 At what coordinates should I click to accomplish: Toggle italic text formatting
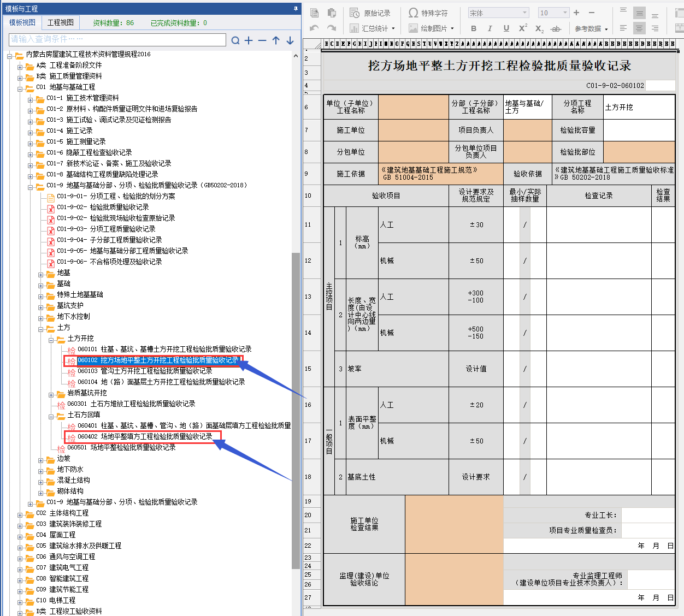(490, 28)
